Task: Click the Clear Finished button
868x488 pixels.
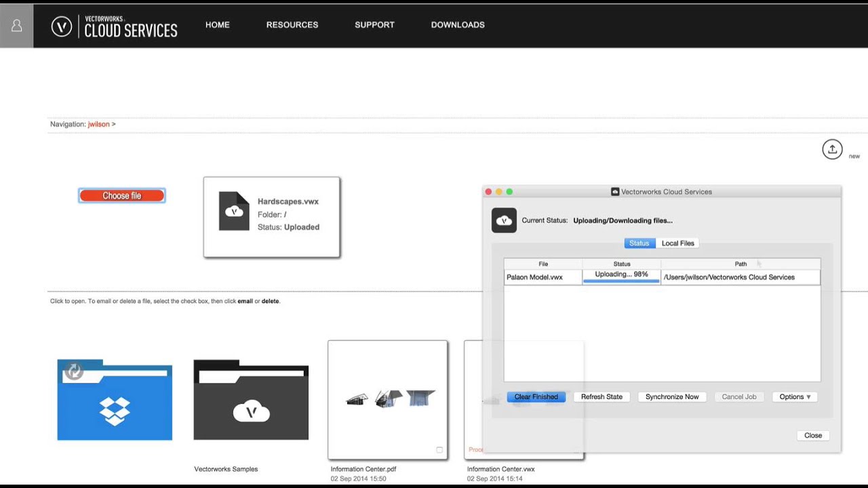Action: [x=536, y=397]
